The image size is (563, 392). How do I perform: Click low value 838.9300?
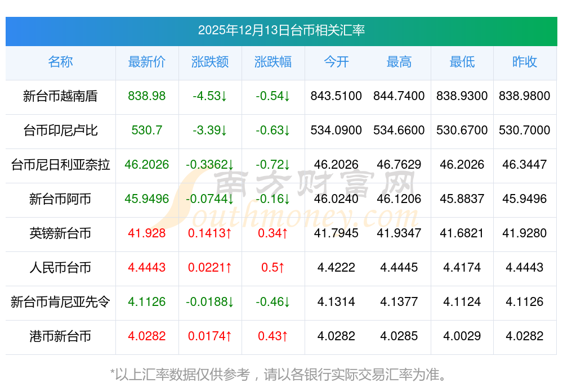point(462,96)
